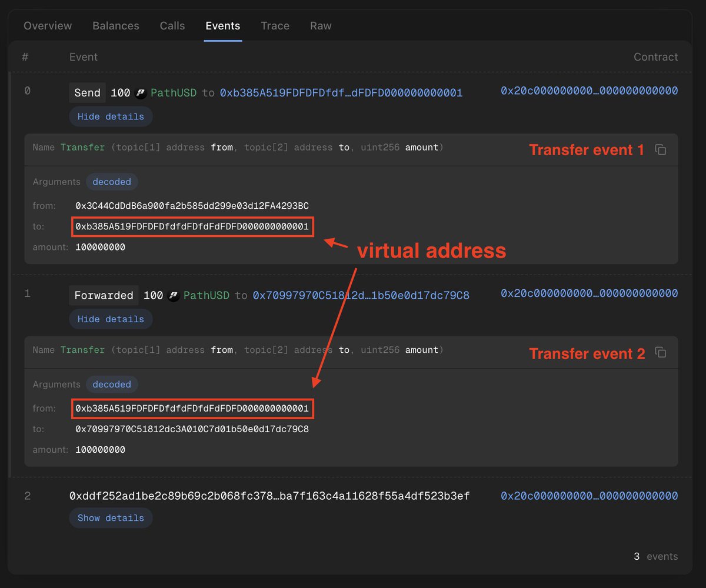The image size is (706, 588).
Task: Open contract address link for event 2
Action: point(590,496)
